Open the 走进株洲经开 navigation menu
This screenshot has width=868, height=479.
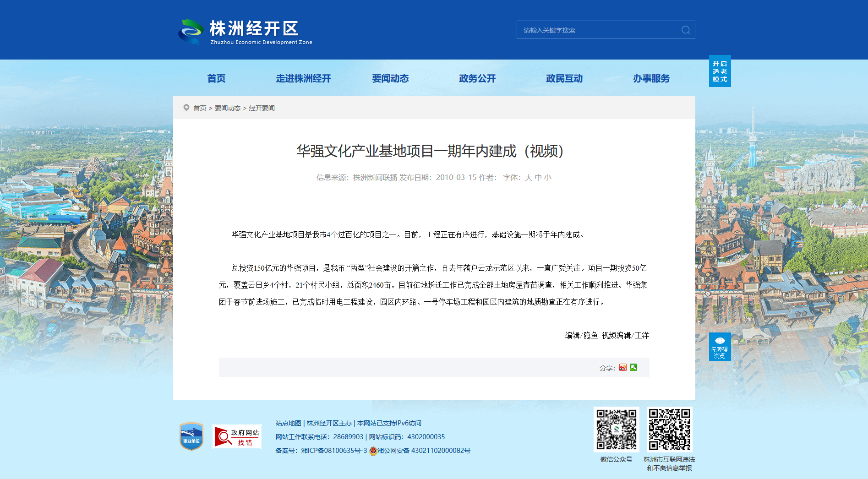coord(303,79)
